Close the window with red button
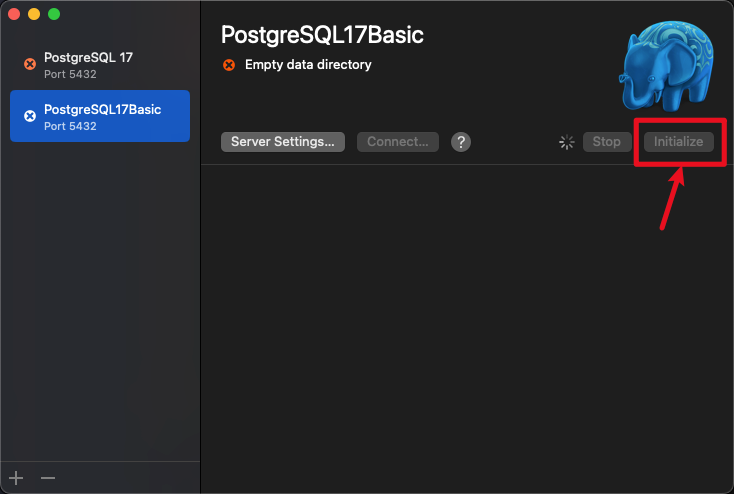734x494 pixels. [x=14, y=14]
